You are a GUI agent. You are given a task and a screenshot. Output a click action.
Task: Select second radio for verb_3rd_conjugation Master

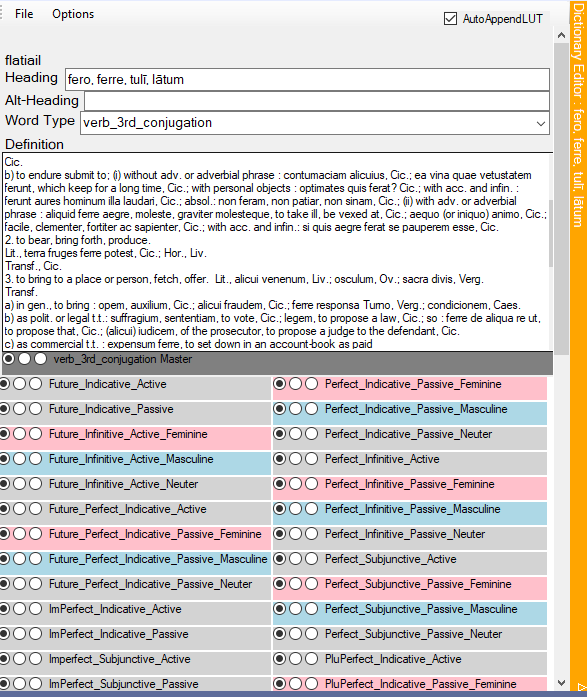(24, 359)
